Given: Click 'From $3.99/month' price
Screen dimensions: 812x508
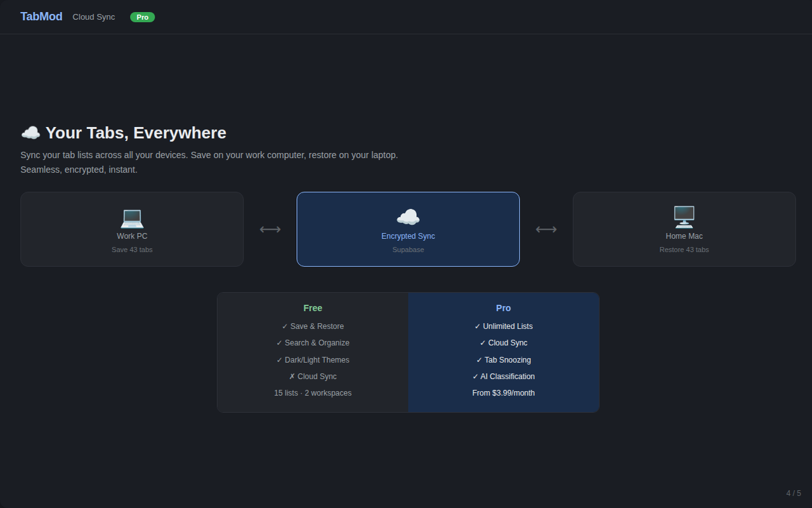Looking at the screenshot, I should pos(504,393).
